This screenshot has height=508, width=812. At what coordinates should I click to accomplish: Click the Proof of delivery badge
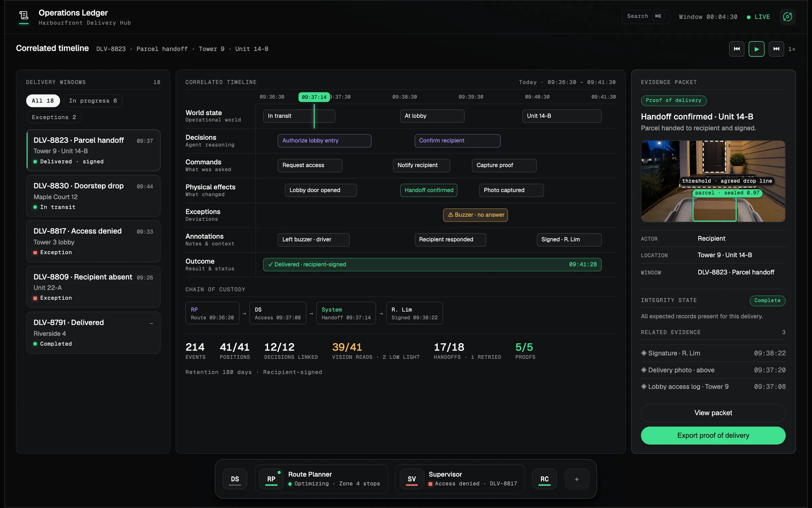pyautogui.click(x=673, y=101)
